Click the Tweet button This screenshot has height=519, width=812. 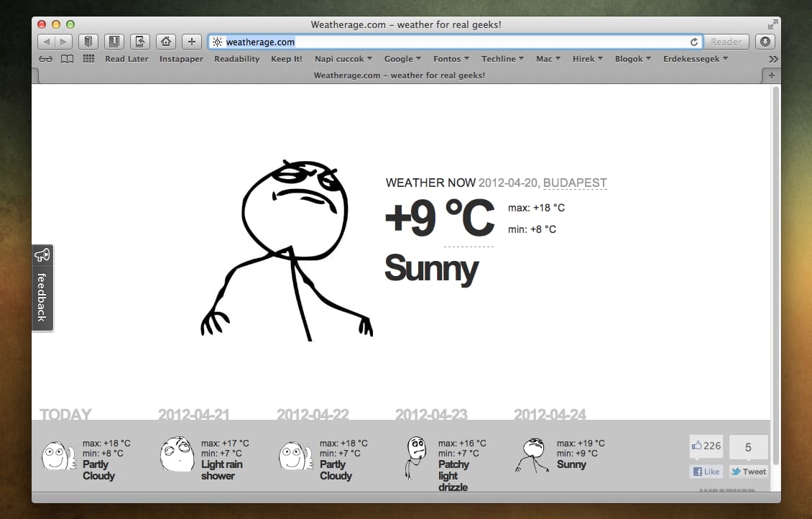coord(749,472)
